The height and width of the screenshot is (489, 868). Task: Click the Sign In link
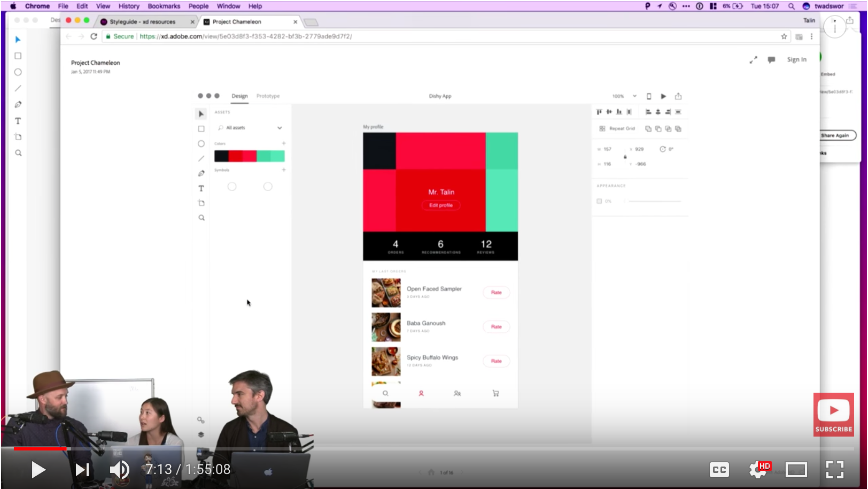[796, 60]
